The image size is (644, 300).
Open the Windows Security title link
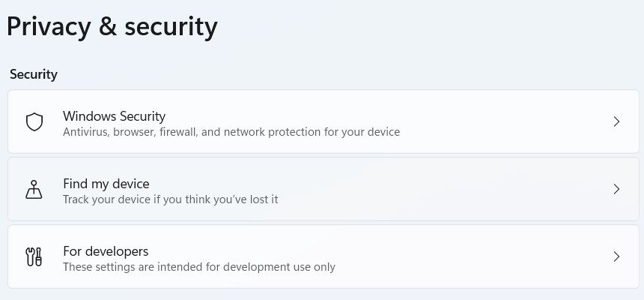pos(114,116)
